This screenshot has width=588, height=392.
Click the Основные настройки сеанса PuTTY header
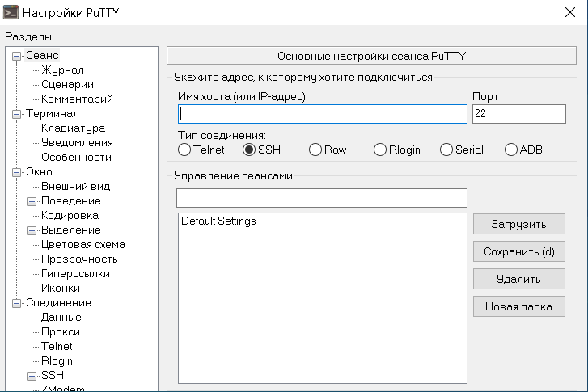coord(371,56)
